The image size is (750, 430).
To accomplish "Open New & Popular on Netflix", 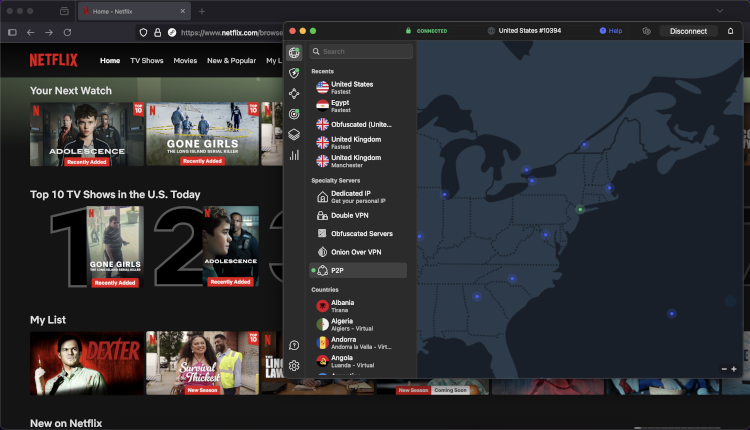I will click(232, 61).
